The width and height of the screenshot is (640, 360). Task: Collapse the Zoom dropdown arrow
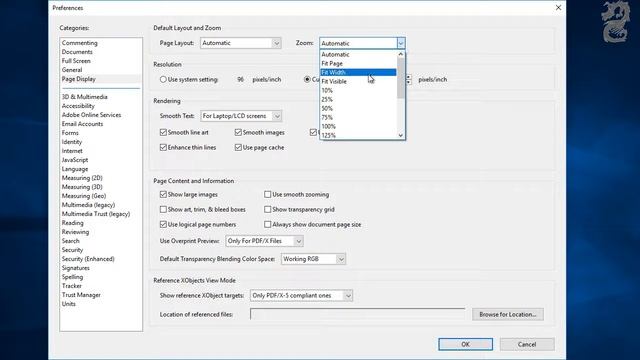coord(401,43)
